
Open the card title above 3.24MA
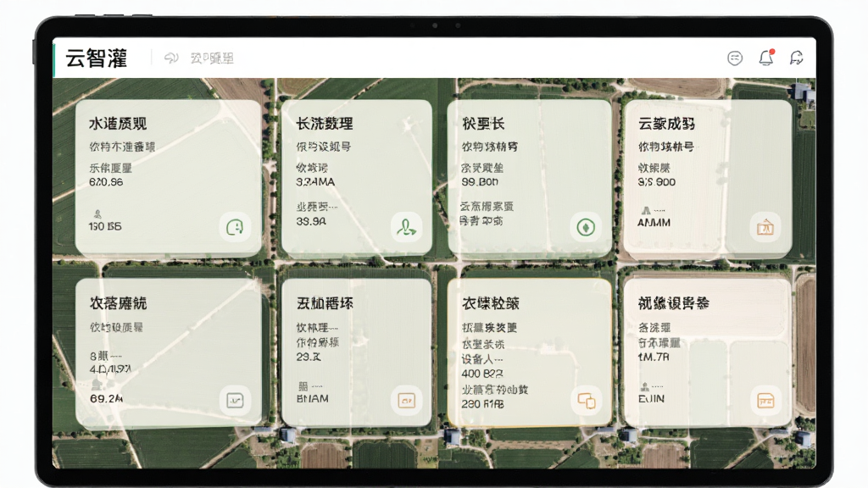325,124
